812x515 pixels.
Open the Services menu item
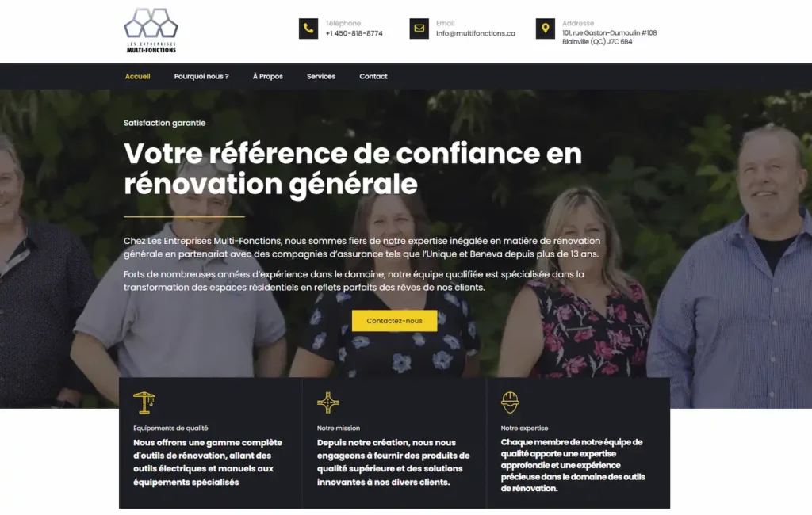tap(321, 76)
